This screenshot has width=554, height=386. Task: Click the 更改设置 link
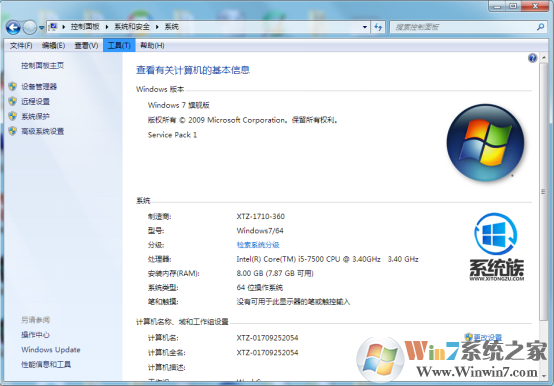tap(488, 337)
